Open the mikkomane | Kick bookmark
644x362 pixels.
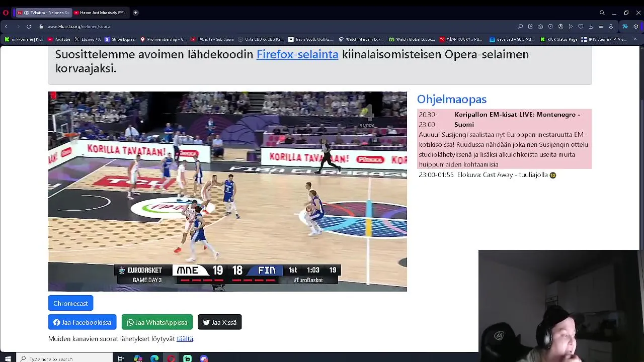pos(24,39)
